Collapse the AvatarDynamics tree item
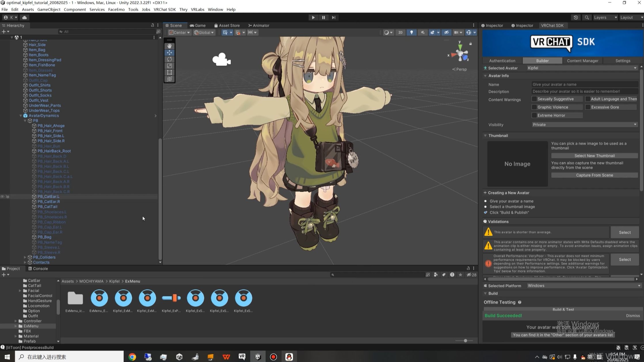The image size is (644, 362). [21, 116]
